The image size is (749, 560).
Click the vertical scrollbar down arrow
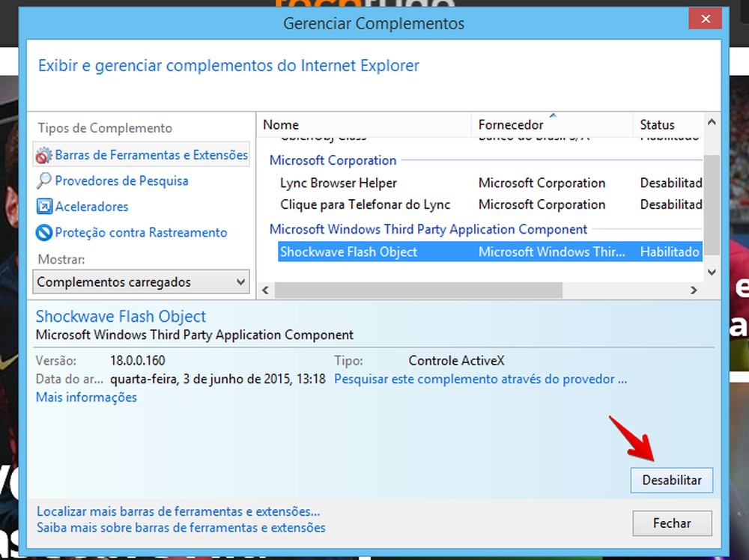(x=712, y=272)
